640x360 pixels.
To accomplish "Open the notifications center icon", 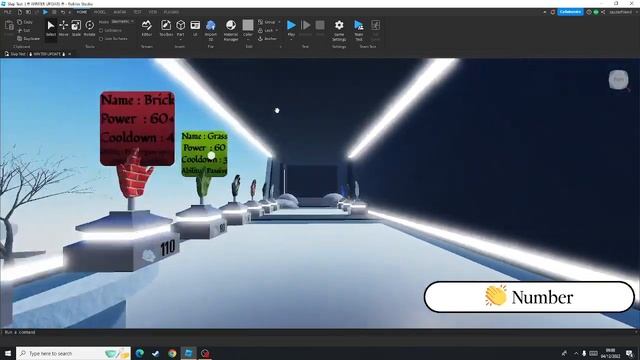I will [629, 353].
